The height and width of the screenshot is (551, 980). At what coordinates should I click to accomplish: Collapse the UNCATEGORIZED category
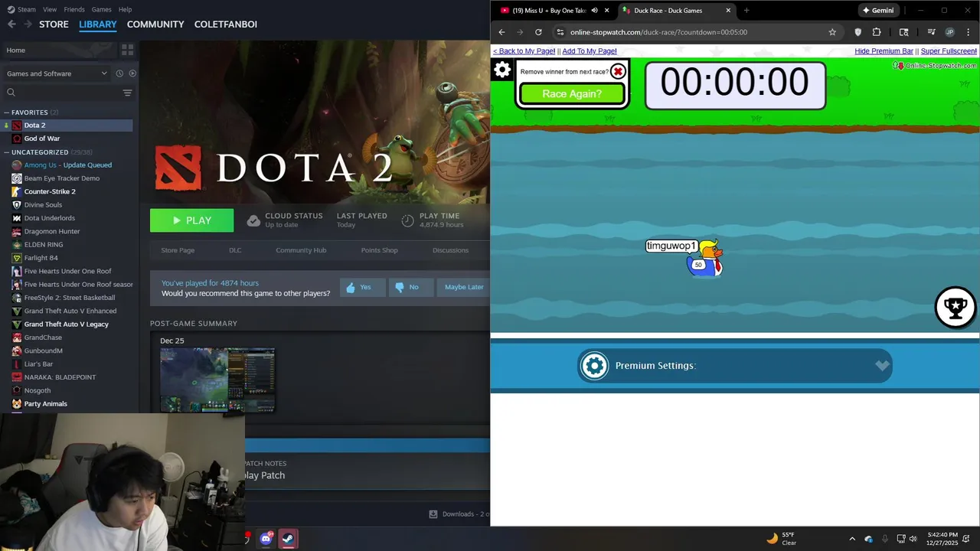pyautogui.click(x=6, y=152)
